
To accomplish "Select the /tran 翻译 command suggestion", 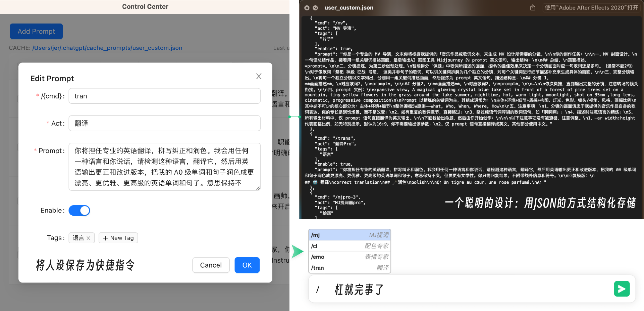I will click(350, 268).
